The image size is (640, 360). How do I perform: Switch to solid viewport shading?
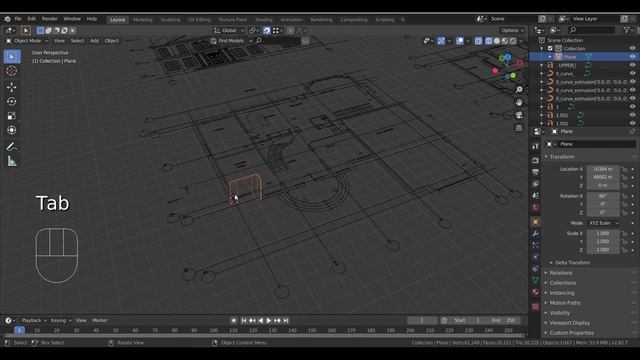tap(497, 41)
